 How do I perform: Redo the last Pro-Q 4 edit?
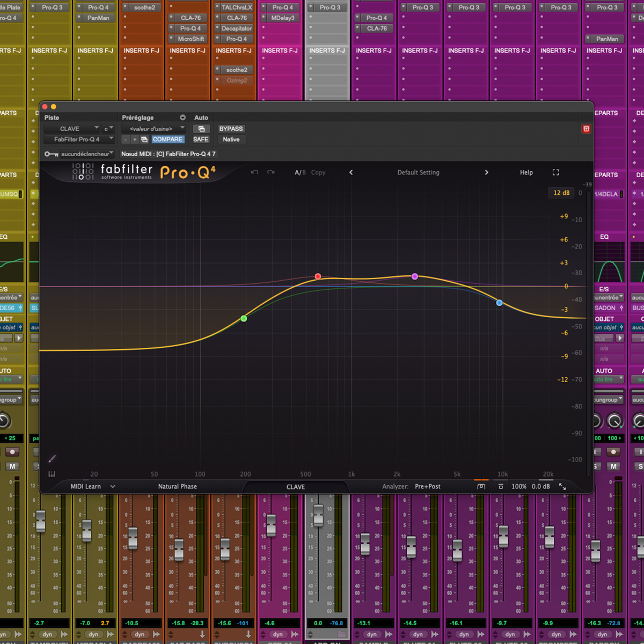(271, 172)
